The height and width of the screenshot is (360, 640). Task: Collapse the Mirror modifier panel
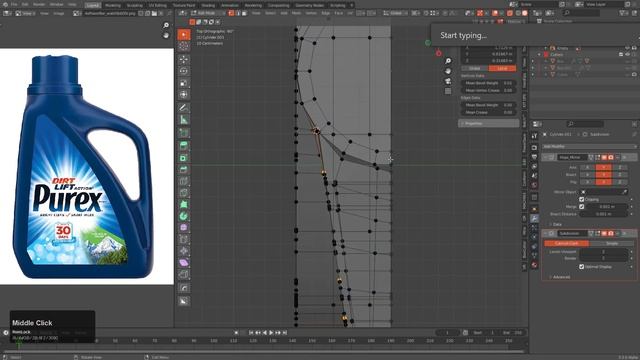(x=545, y=157)
